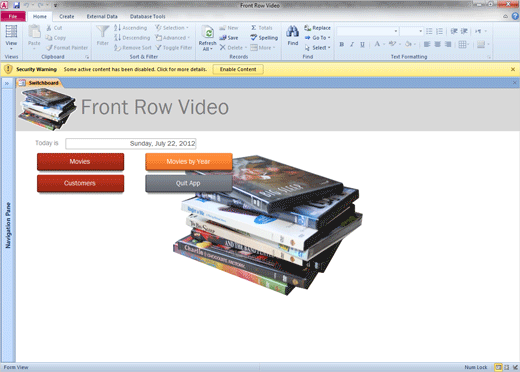Open the font name combo box
This screenshot has height=372, width=520.
[x=368, y=31]
